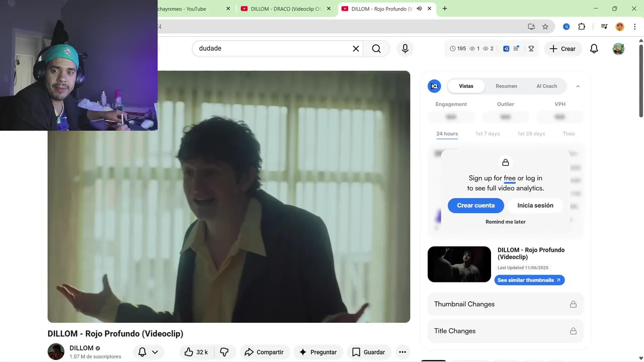
Task: Click the trophy icon in VidIQ bar
Action: point(531,49)
